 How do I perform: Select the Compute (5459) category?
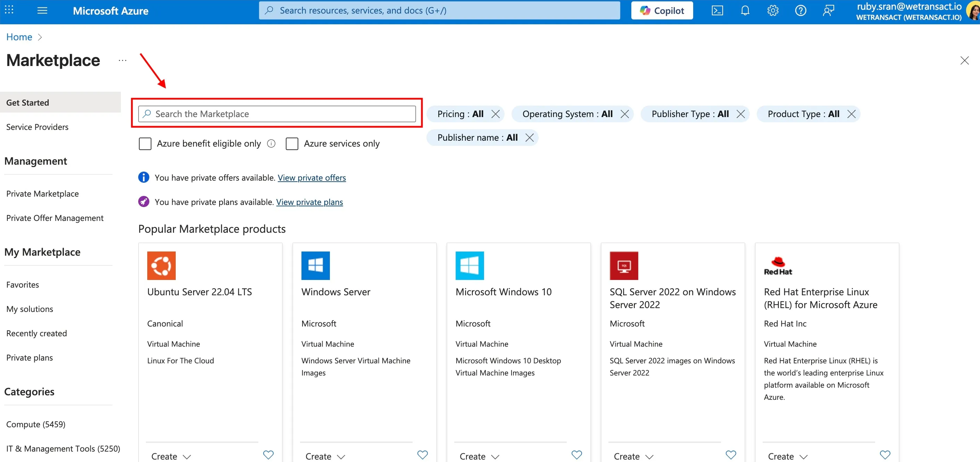[36, 424]
